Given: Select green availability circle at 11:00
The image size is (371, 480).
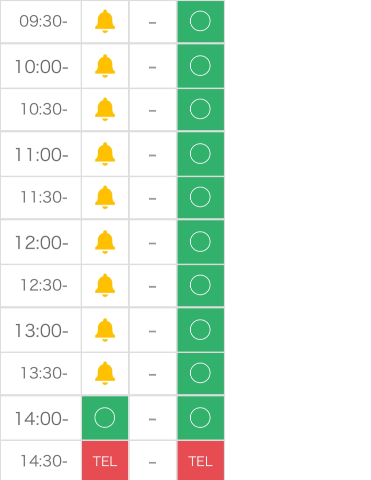Looking at the screenshot, I should [201, 154].
